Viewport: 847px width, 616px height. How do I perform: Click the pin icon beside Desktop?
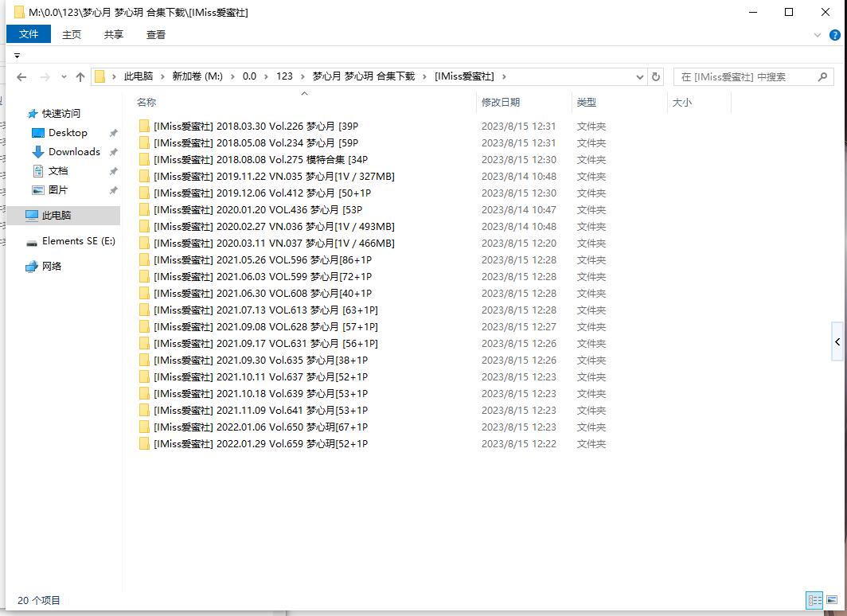coord(113,133)
